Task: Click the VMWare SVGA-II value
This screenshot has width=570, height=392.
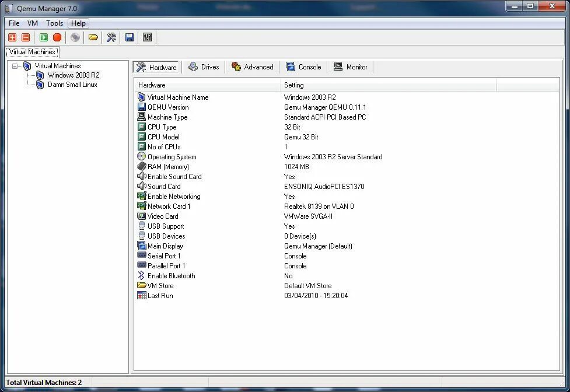Action: [x=308, y=216]
